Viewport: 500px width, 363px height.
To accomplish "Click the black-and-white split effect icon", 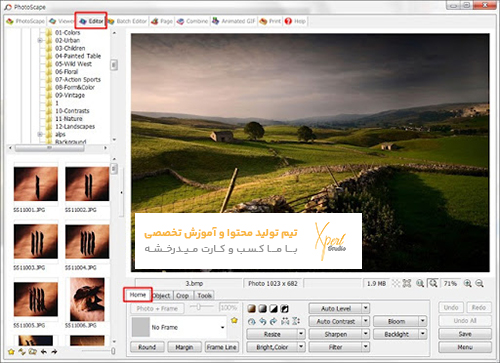I will coord(273,309).
